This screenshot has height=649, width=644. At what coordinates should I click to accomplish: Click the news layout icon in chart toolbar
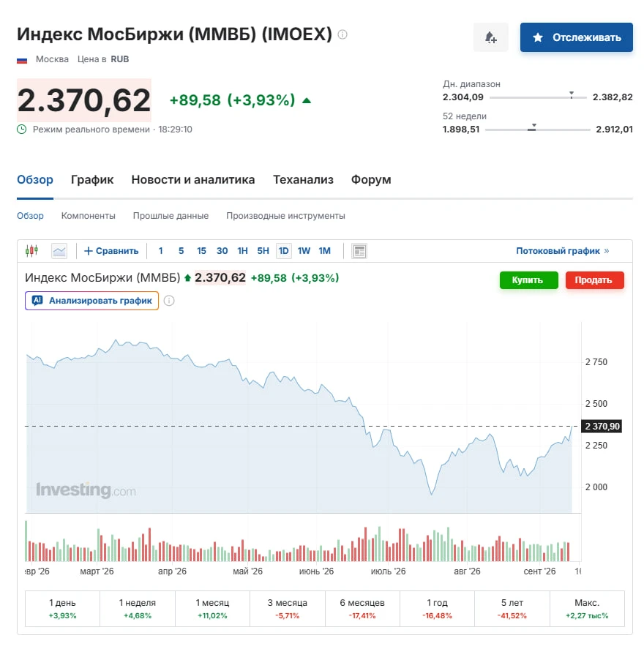(359, 251)
